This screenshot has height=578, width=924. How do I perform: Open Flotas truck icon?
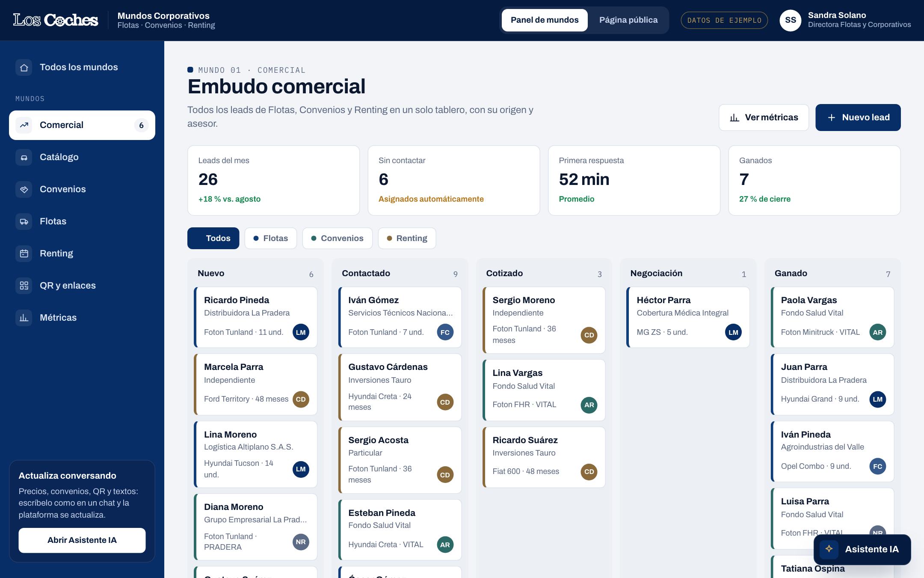(x=24, y=221)
